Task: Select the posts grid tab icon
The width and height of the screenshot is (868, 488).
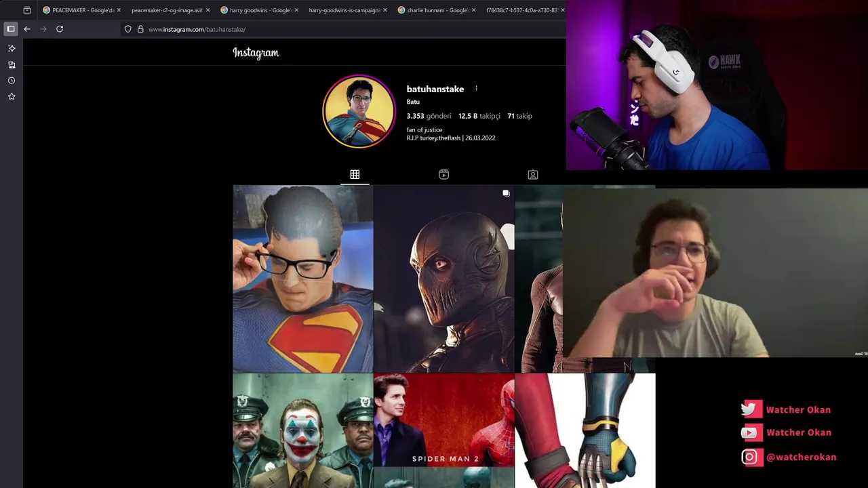Action: click(x=355, y=174)
